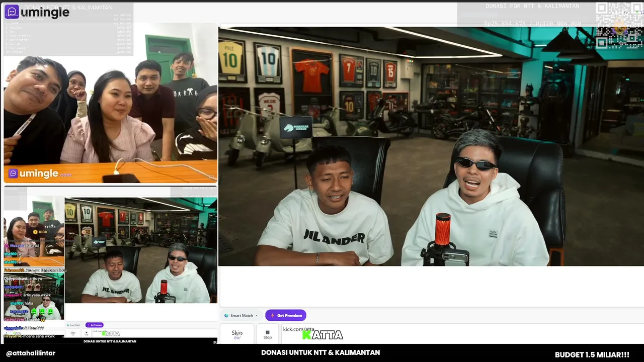Click the mini preview of the two-men video
The image size is (644, 362).
(x=141, y=250)
